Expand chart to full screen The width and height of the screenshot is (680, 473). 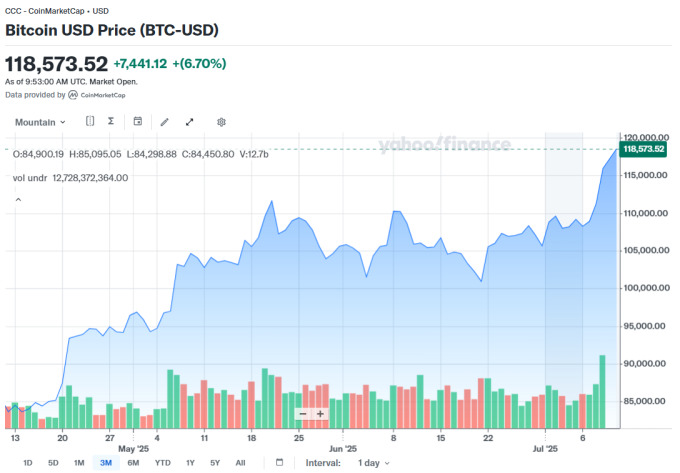[x=190, y=122]
